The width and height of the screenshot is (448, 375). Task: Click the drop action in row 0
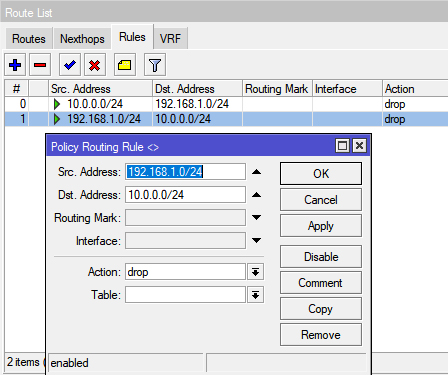(395, 104)
